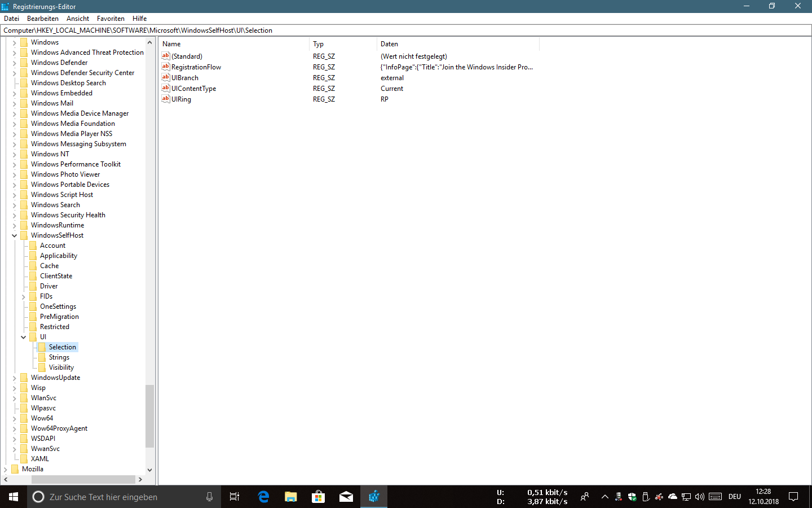Screen dimensions: 812x508
Task: Open the Ansicht menu
Action: click(x=77, y=19)
